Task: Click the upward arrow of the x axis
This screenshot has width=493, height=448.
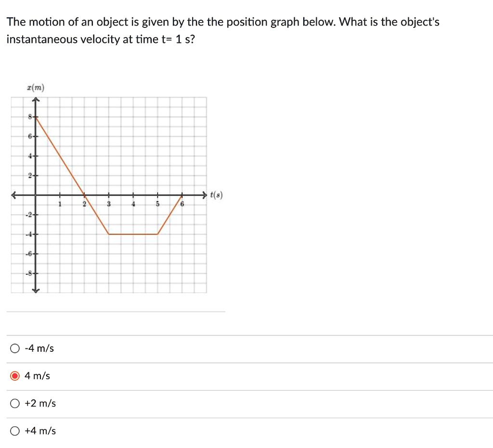Action: click(x=36, y=98)
